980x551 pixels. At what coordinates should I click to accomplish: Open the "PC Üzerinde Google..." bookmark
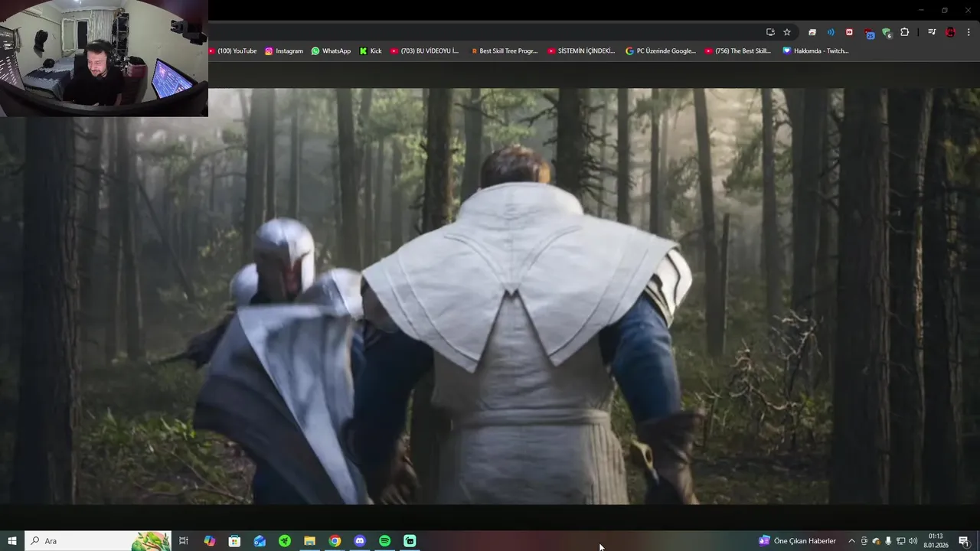[661, 51]
